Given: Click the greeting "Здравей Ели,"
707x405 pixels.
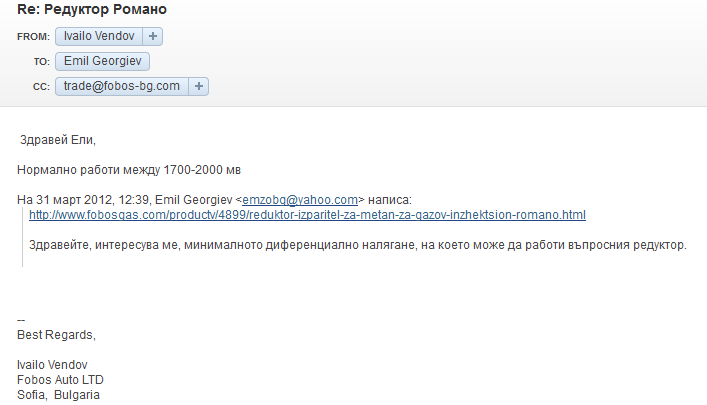Looking at the screenshot, I should (x=58, y=140).
